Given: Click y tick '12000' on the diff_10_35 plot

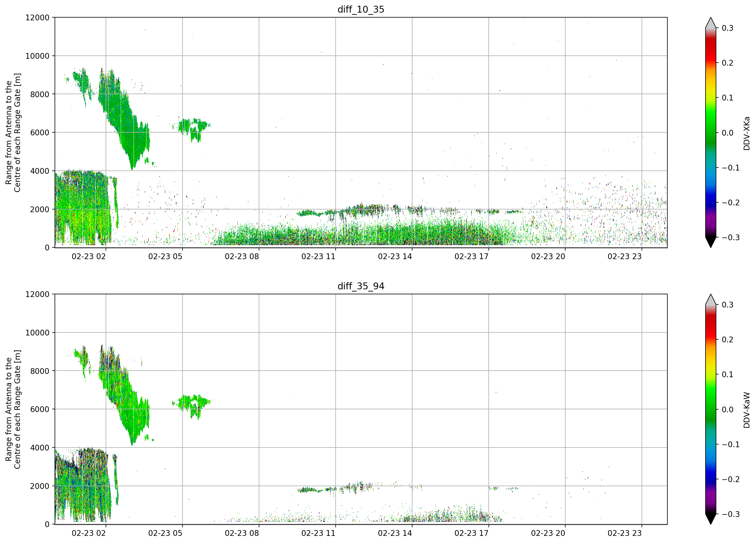Looking at the screenshot, I should tap(37, 18).
